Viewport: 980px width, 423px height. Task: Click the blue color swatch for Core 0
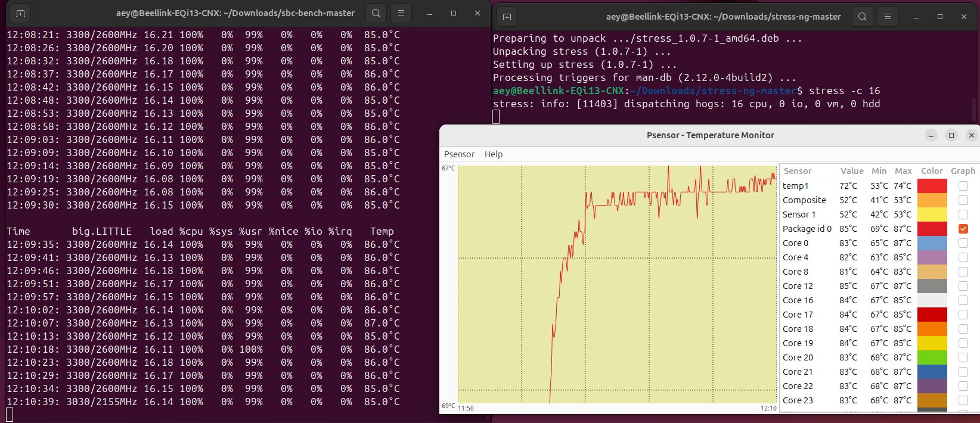(x=932, y=243)
